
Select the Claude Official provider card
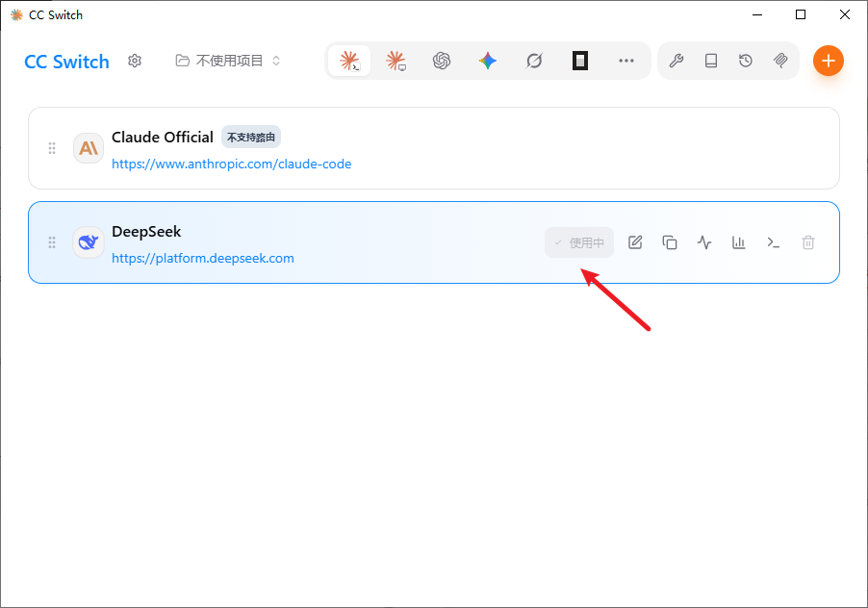tap(434, 148)
